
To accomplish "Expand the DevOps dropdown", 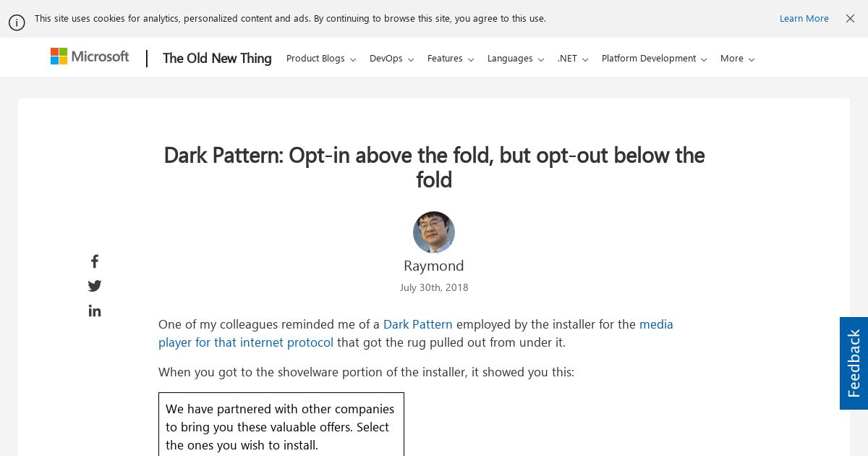I will click(x=391, y=59).
